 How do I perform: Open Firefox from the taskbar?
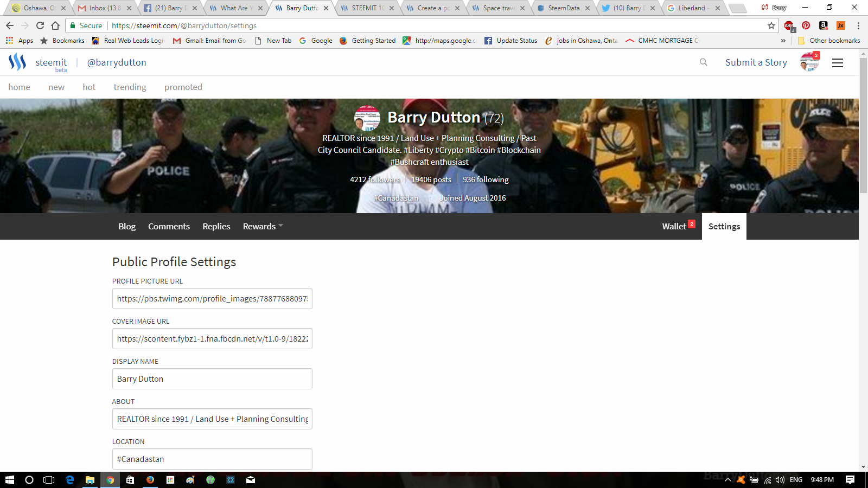click(x=150, y=480)
